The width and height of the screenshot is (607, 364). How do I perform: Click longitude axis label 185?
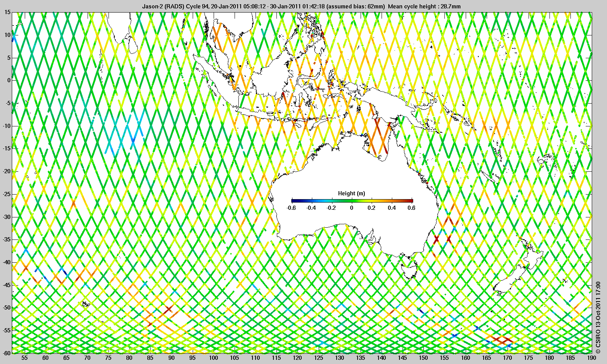(570, 358)
